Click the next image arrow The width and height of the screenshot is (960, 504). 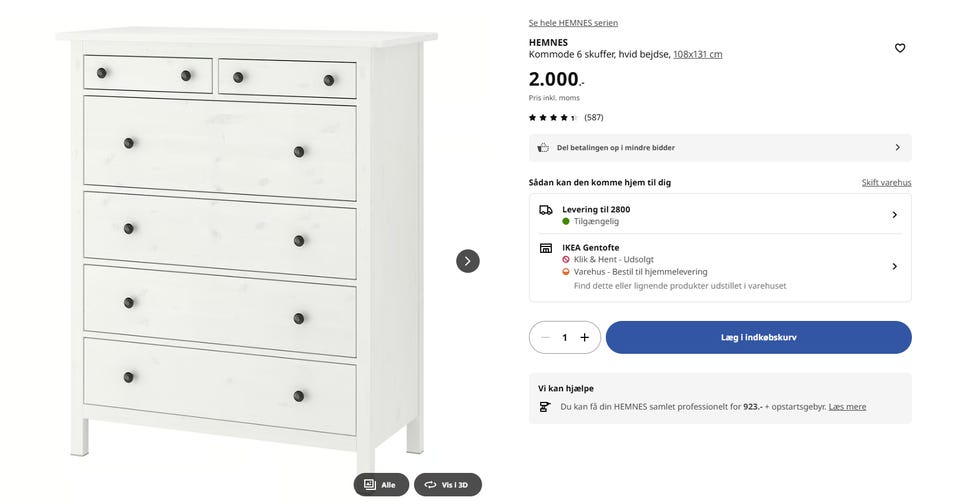pos(468,261)
